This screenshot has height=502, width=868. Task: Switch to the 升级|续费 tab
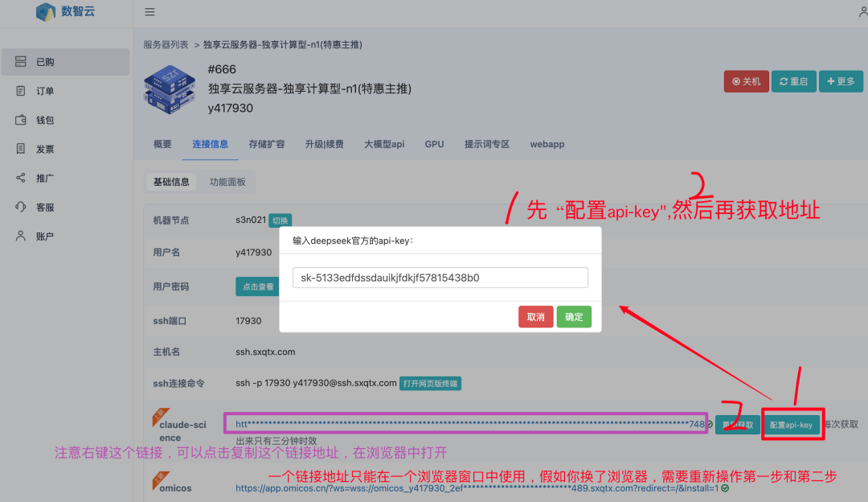[x=325, y=144]
